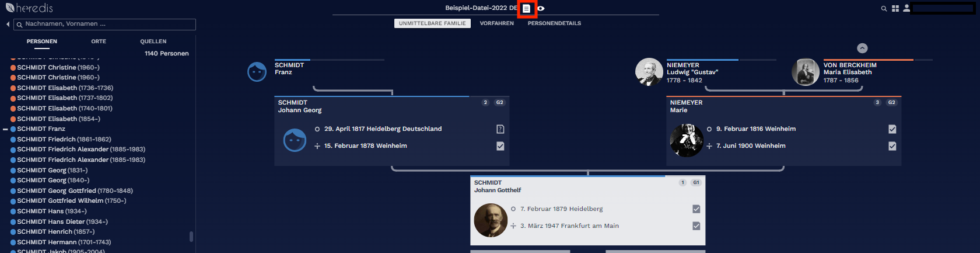This screenshot has height=253, width=980.
Task: Select VON BERCKHEIM Maria Elisabeth name
Action: (850, 69)
